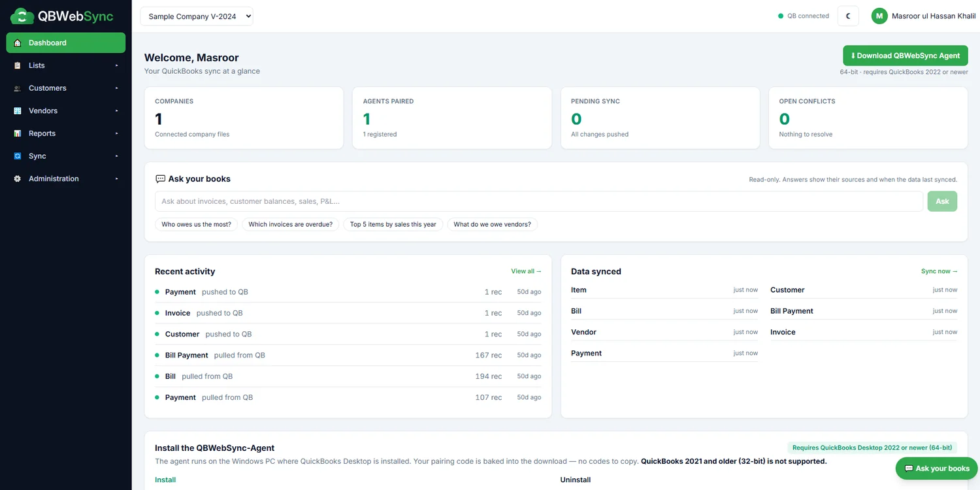Open Dashboard via its home icon

pos(18,43)
